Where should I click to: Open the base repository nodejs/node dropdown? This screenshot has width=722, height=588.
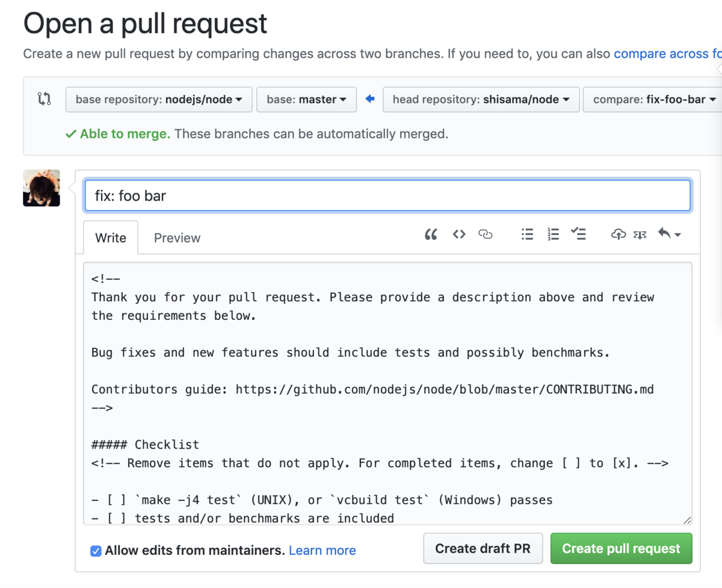point(158,100)
